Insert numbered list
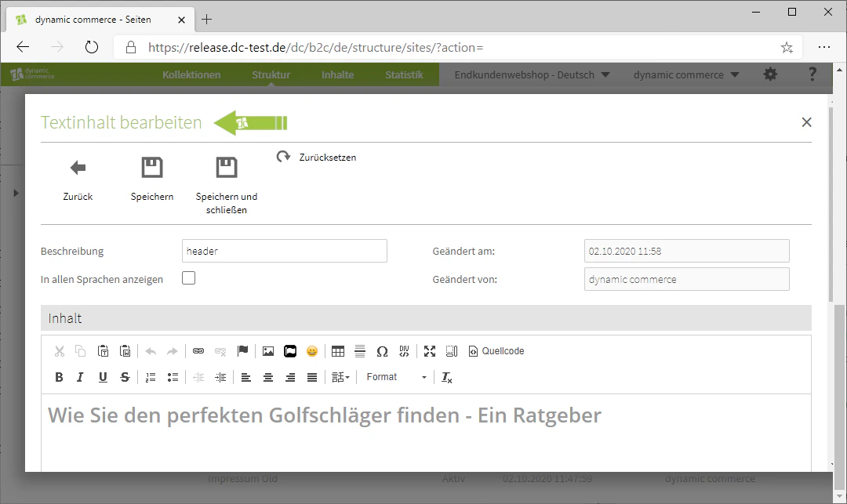The image size is (847, 504). click(151, 377)
